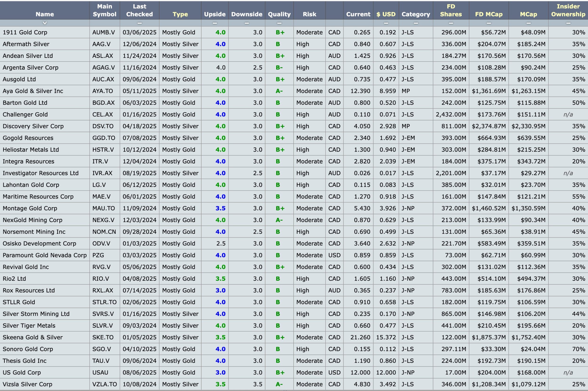The image size is (588, 391).
Task: Sort by the Type column header
Action: pyautogui.click(x=180, y=14)
